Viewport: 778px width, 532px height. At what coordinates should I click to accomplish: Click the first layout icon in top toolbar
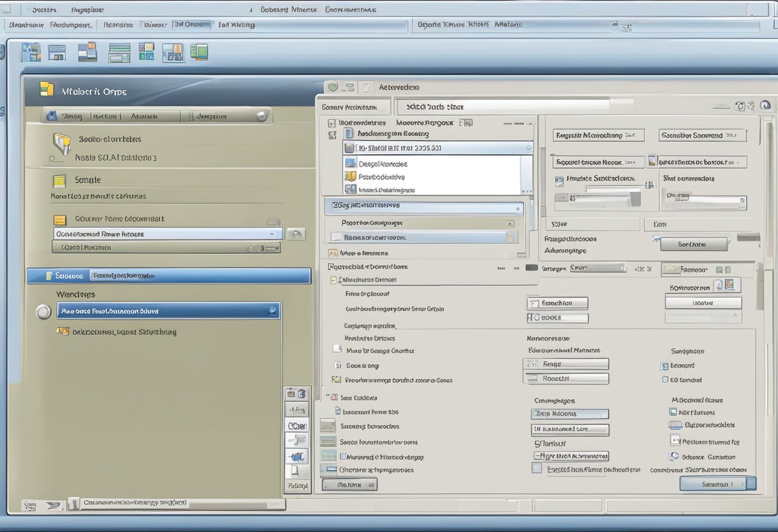(x=31, y=52)
